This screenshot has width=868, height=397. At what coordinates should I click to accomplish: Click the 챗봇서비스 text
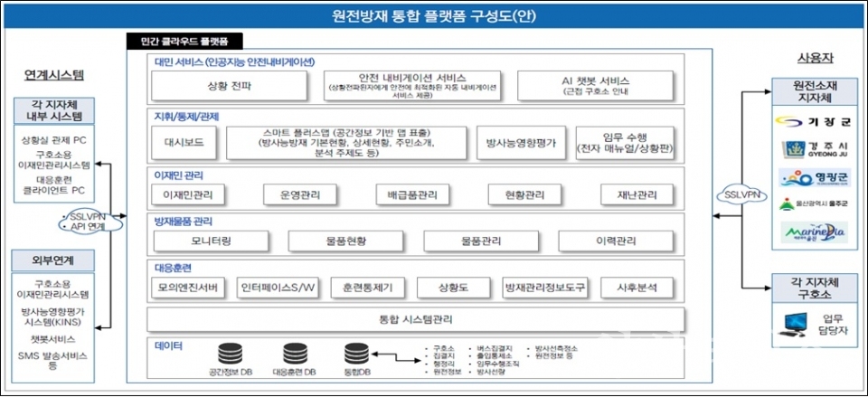(x=53, y=338)
